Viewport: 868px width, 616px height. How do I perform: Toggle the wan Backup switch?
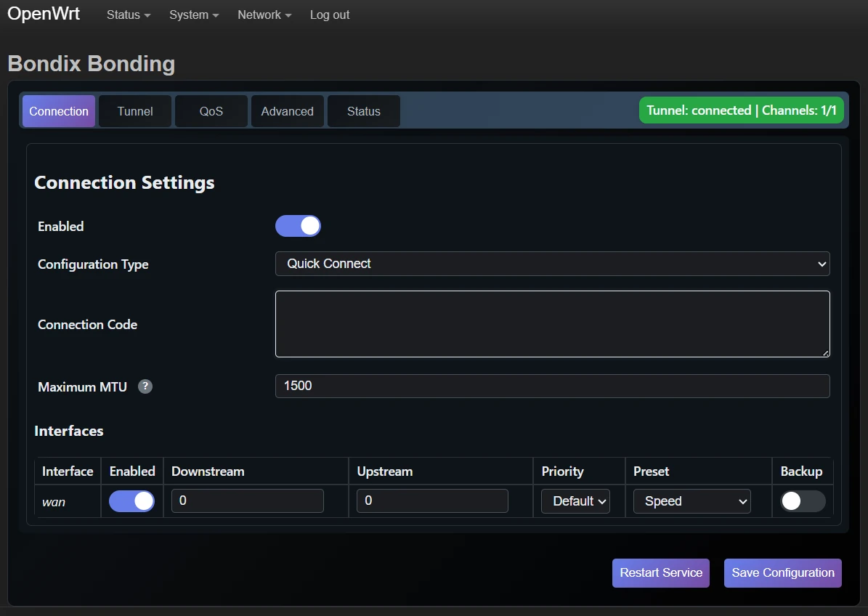click(803, 501)
